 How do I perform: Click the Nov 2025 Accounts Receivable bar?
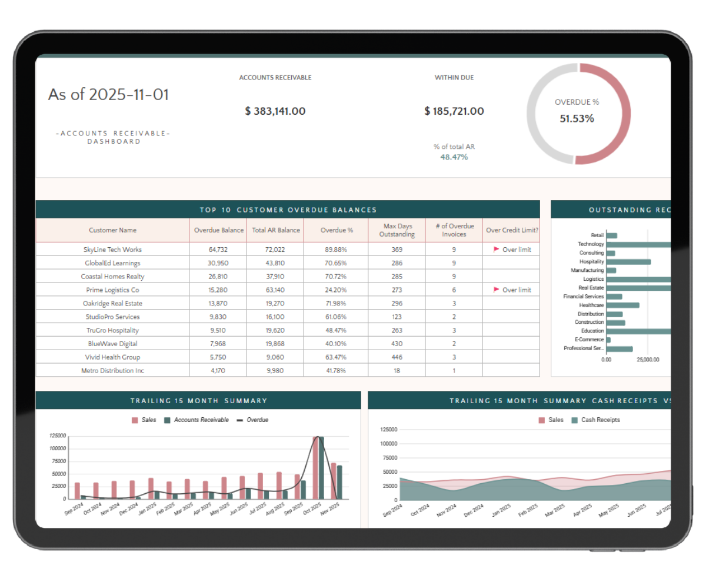click(339, 482)
